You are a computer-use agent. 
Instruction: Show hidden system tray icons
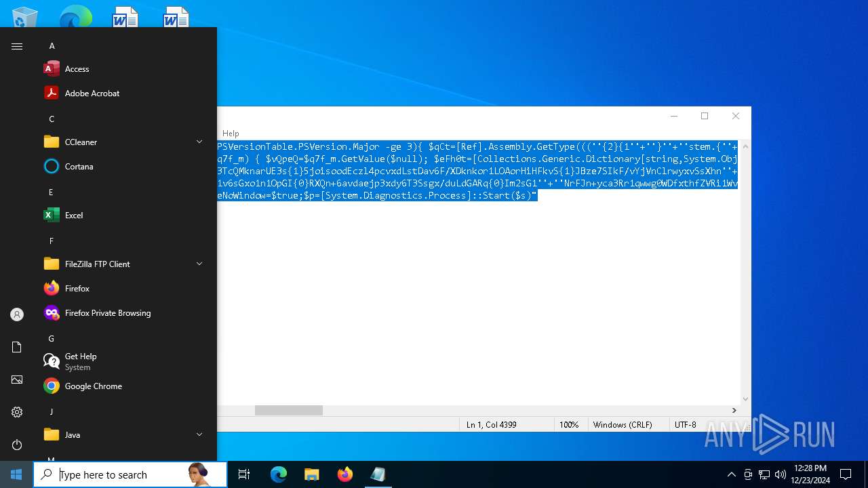pos(731,474)
